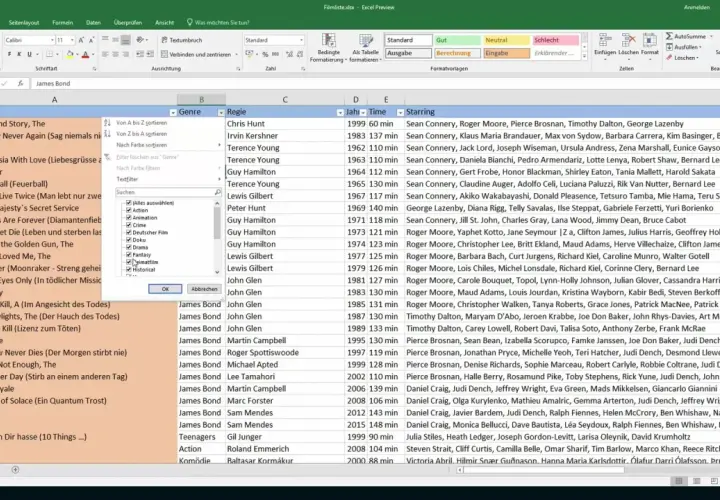The height and width of the screenshot is (500, 720).
Task: Toggle bold font formatting
Action: 9,54
